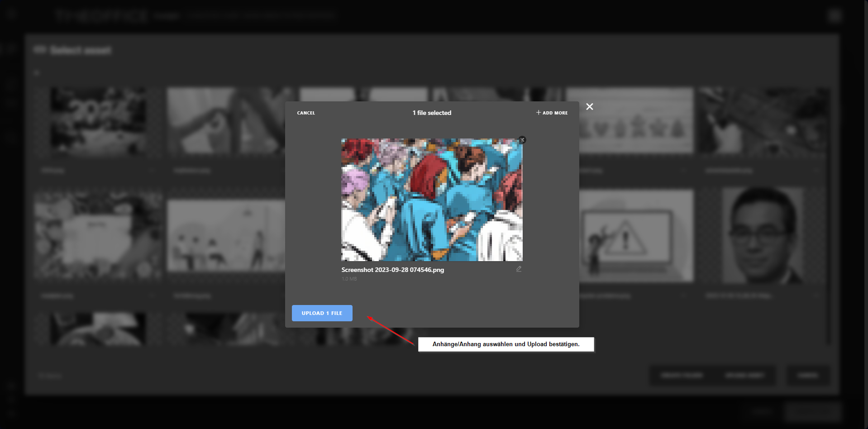
Task: Remove the selected file via the small x icon
Action: (x=522, y=140)
